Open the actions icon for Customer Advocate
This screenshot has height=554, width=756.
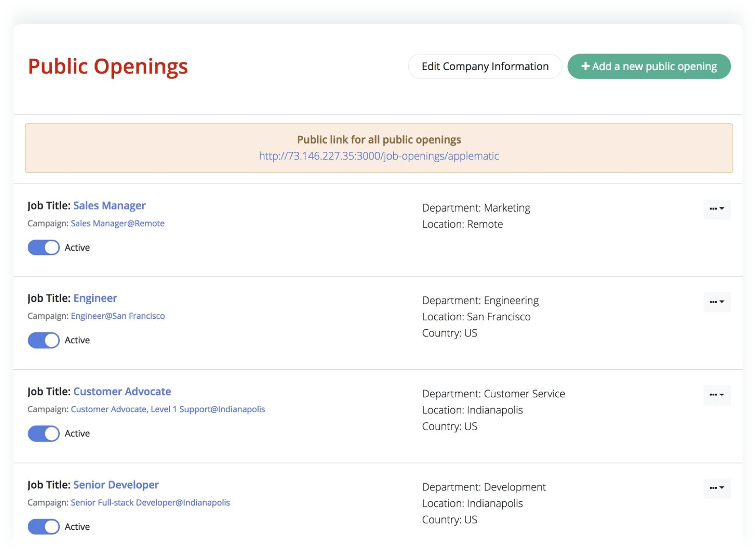[714, 395]
